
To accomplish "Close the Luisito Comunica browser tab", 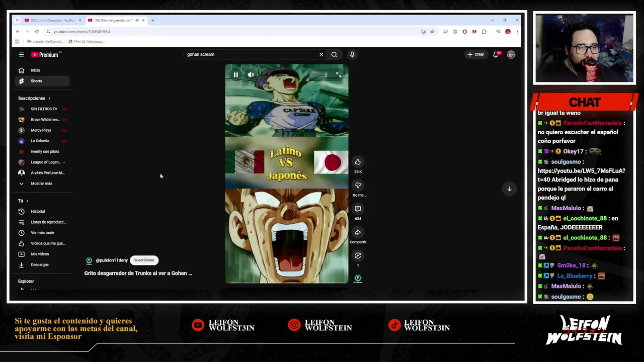I will 79,20.
